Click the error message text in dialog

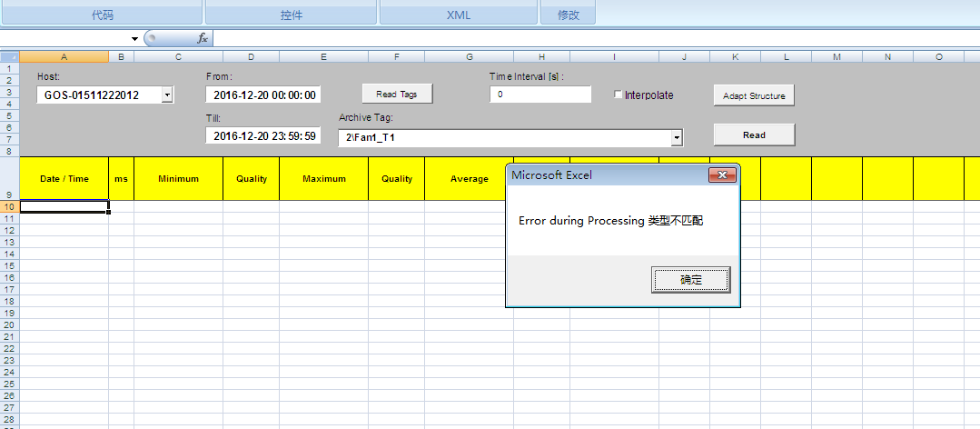[611, 221]
